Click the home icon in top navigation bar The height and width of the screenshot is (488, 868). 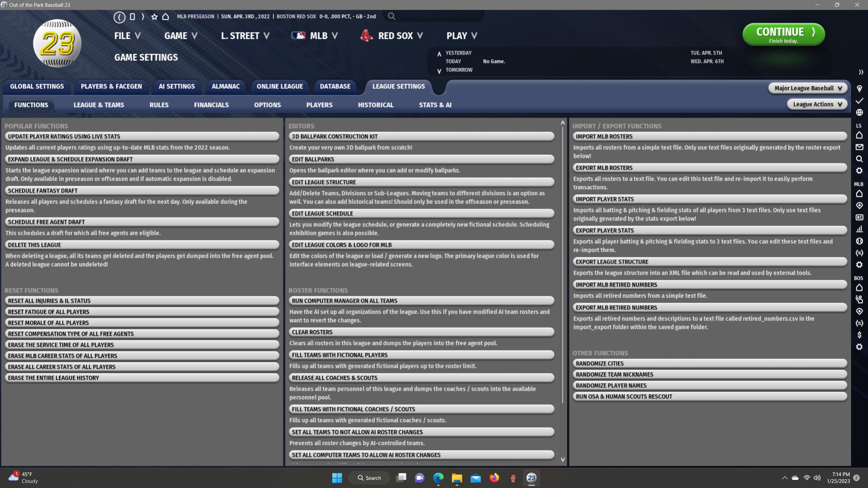(166, 17)
